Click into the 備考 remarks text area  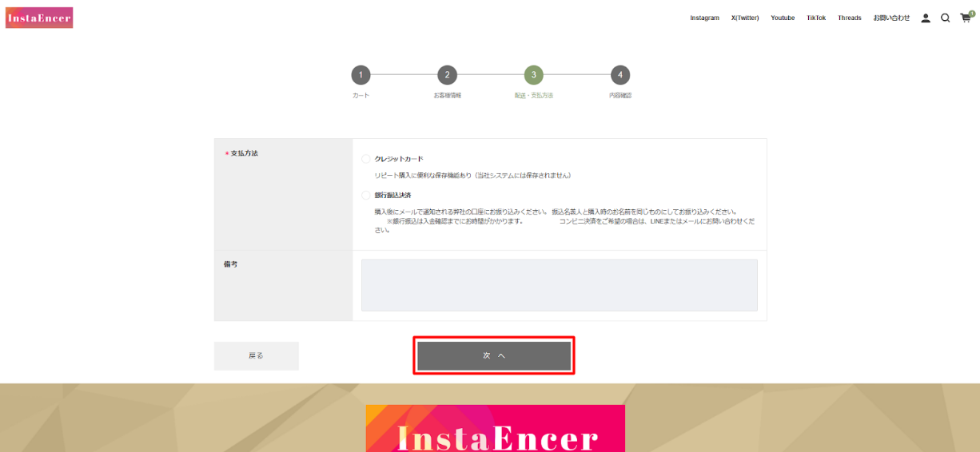pos(559,285)
